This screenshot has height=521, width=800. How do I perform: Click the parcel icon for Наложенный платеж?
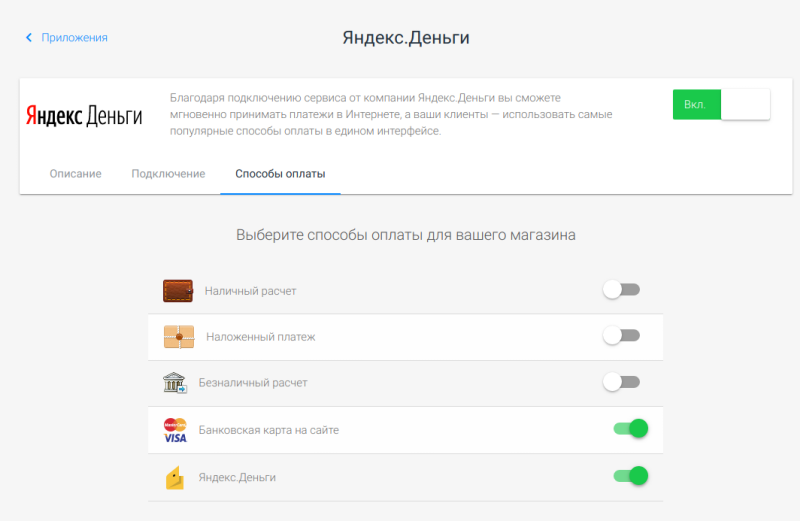click(179, 337)
